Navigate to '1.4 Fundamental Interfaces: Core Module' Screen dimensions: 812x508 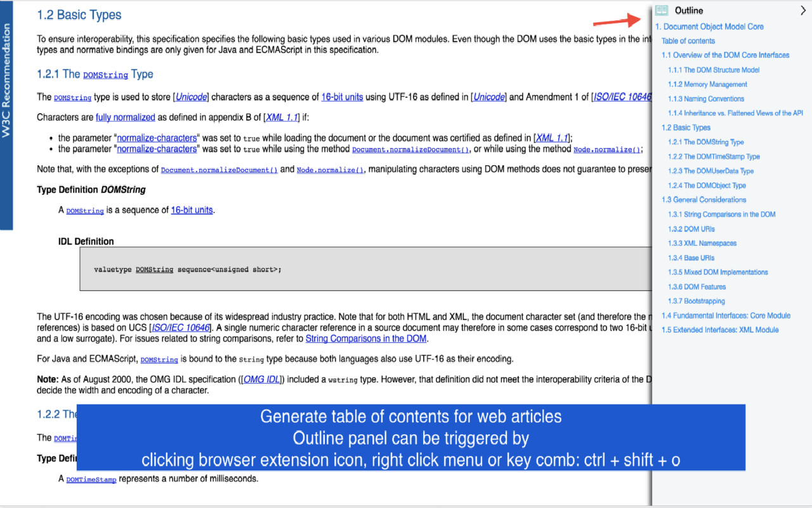726,316
